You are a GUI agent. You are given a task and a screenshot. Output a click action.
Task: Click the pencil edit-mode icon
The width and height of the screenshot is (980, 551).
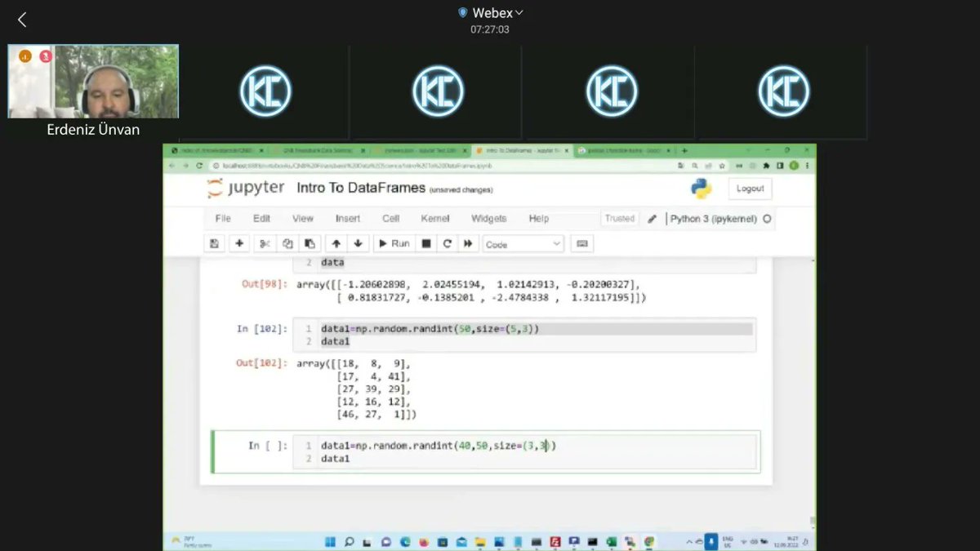tap(652, 219)
